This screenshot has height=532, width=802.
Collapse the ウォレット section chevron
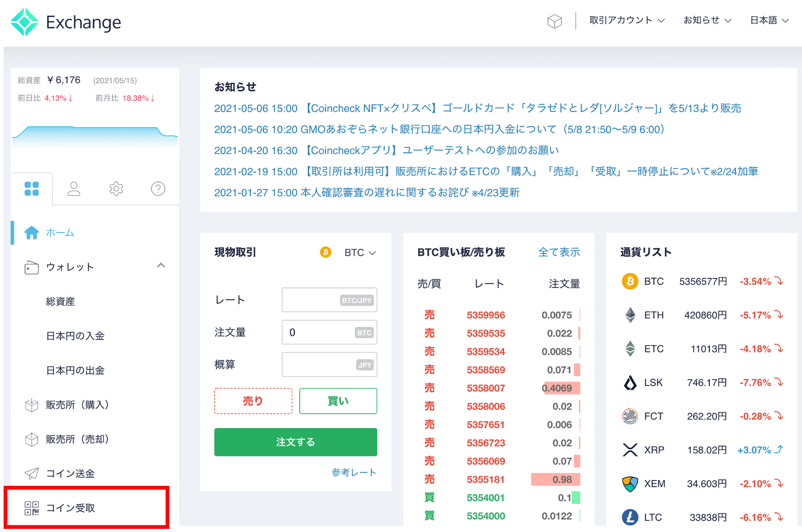pyautogui.click(x=161, y=266)
